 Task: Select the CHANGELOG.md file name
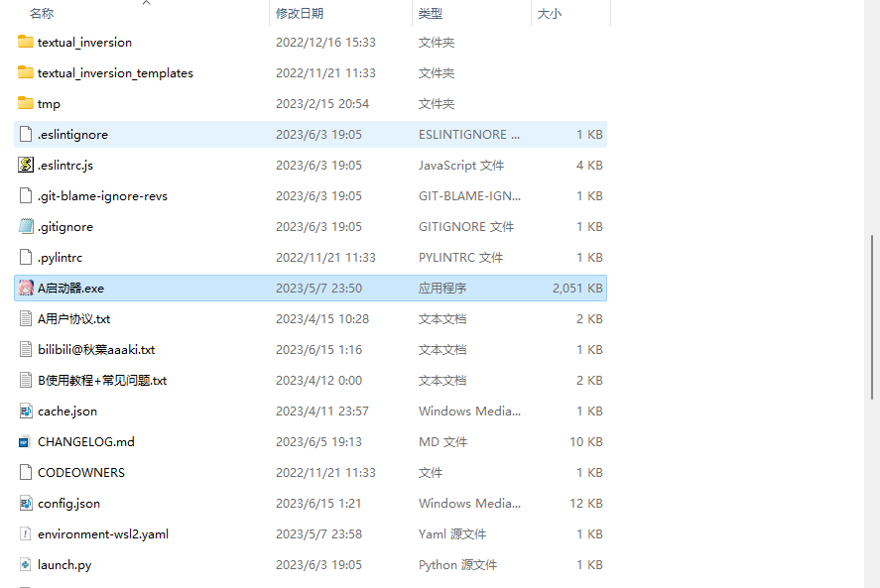point(86,442)
